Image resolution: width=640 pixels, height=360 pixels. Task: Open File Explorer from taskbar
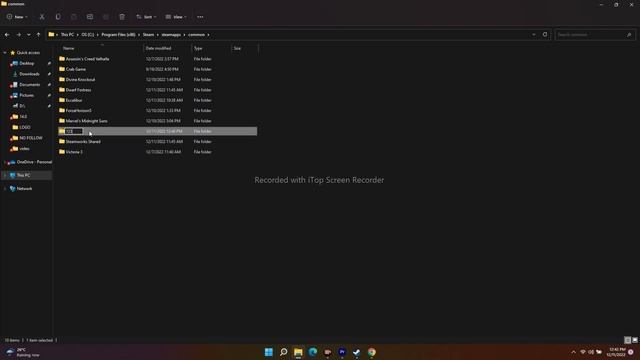point(298,352)
